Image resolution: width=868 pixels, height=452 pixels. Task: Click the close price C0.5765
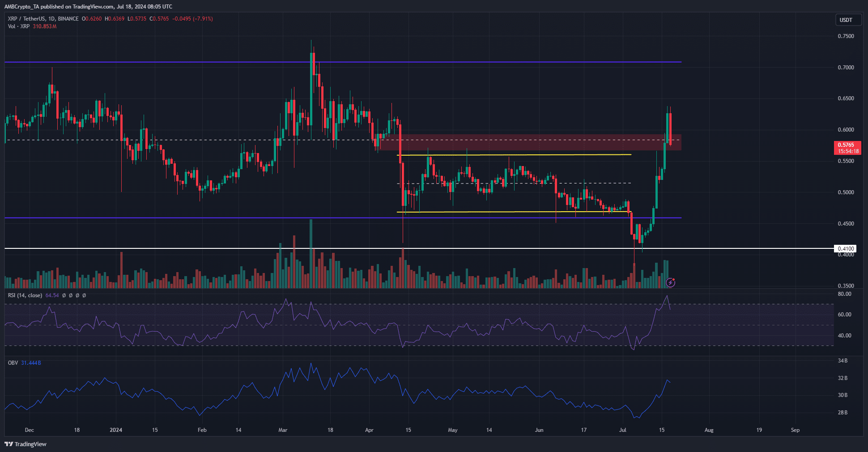159,19
